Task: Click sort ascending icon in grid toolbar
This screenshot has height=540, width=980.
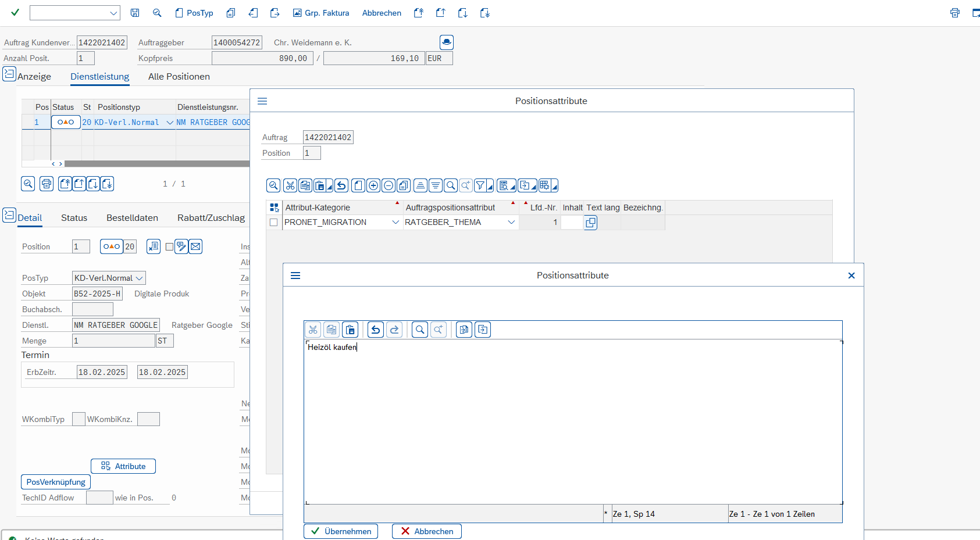Action: point(420,185)
